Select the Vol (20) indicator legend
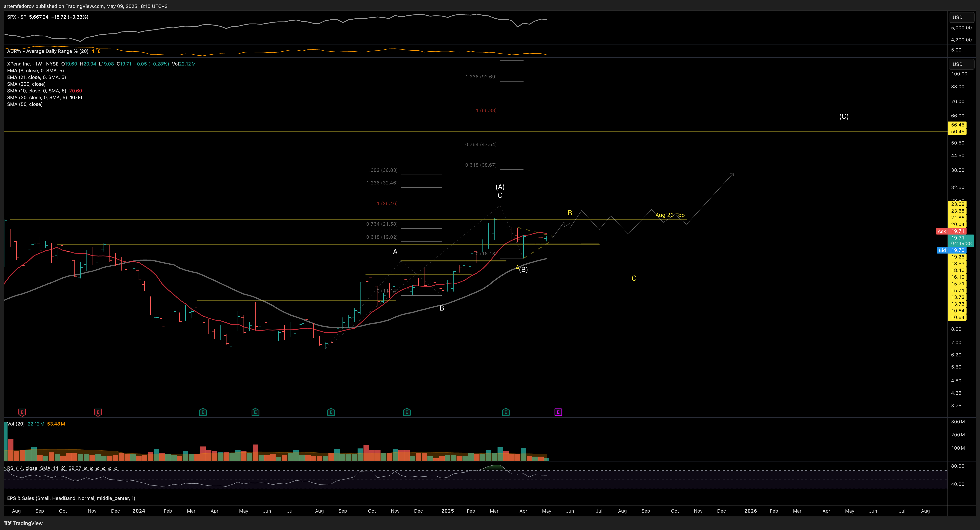This screenshot has height=530, width=980. pos(16,424)
